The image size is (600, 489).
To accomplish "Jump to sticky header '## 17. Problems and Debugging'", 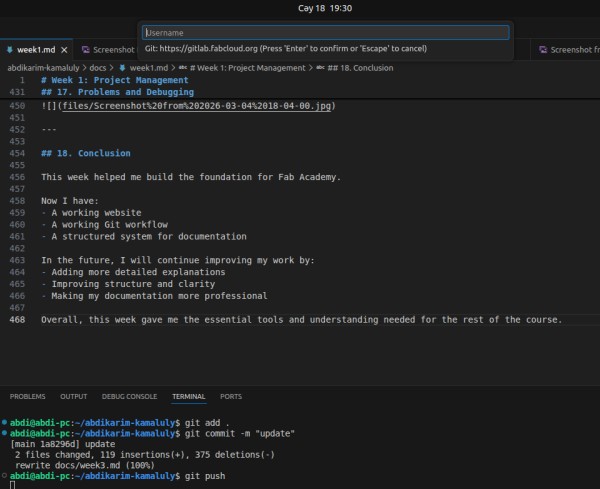I will tap(118, 92).
